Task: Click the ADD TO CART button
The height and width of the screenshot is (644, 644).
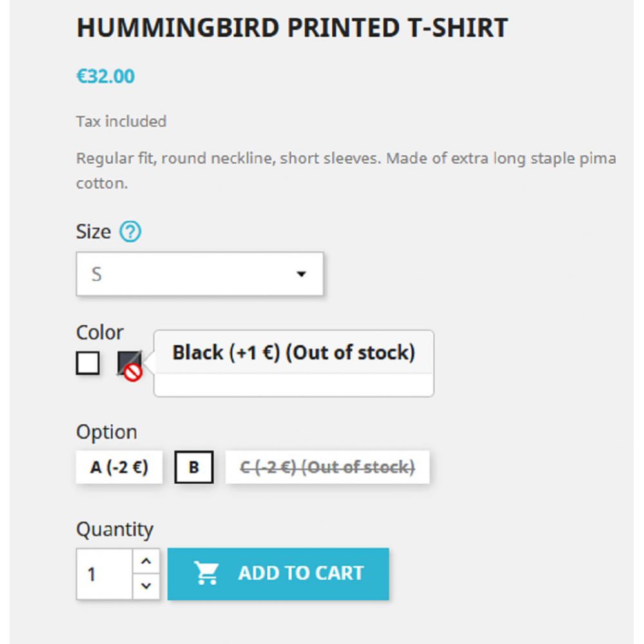Action: 278,574
